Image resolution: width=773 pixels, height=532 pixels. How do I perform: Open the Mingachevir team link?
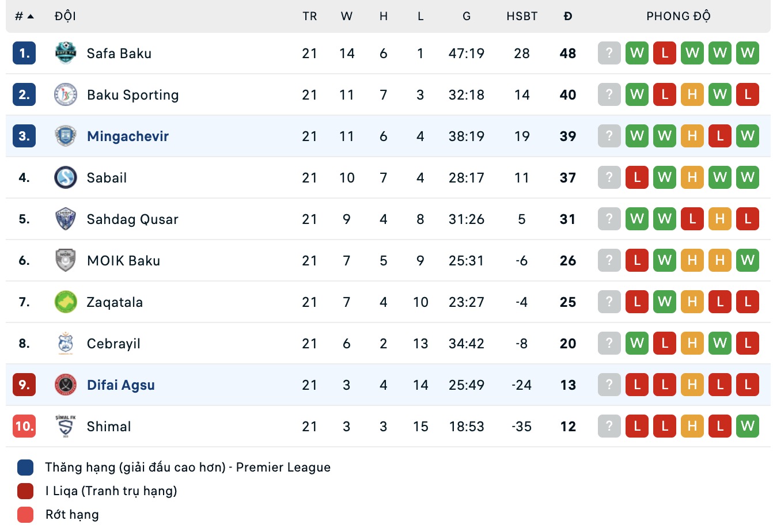pyautogui.click(x=128, y=136)
